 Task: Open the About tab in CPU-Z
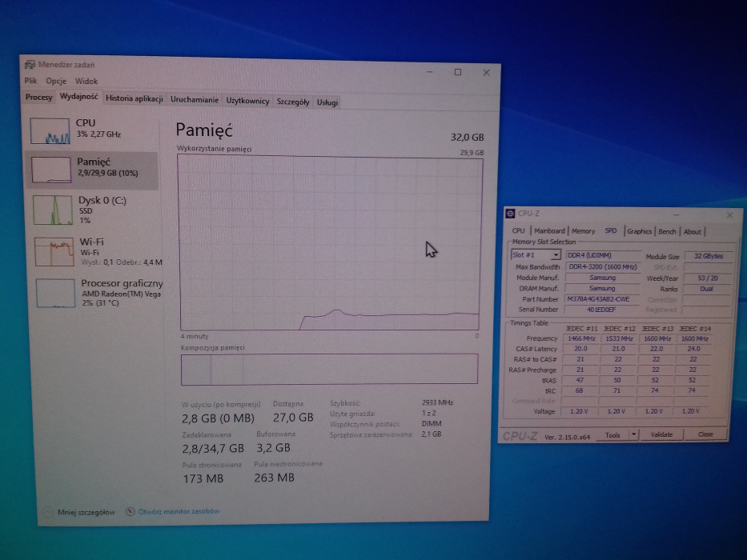(x=693, y=232)
